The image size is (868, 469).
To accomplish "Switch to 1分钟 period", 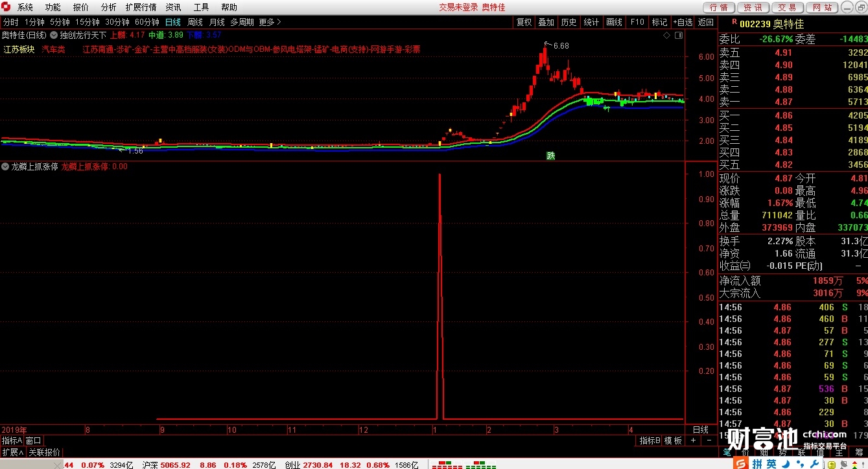I will coord(34,22).
